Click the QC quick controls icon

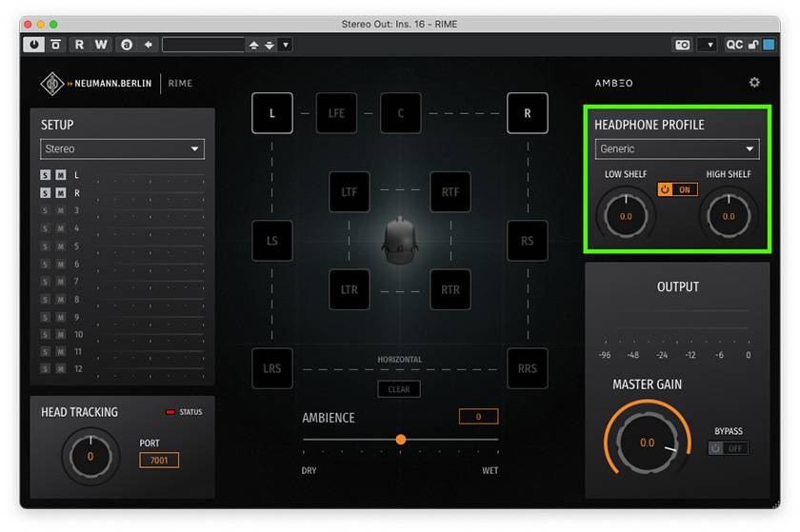[734, 45]
